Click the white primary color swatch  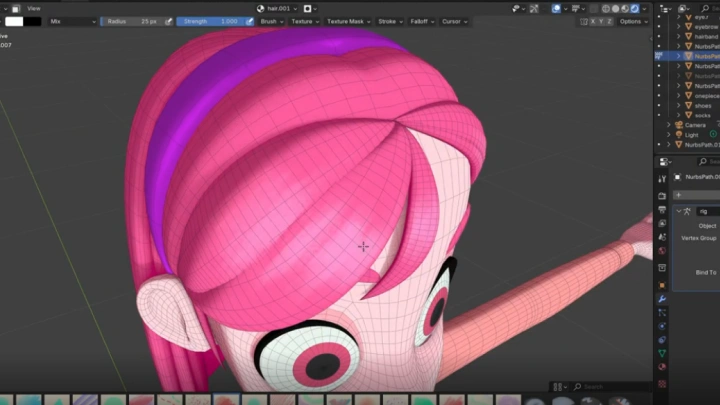click(x=14, y=22)
